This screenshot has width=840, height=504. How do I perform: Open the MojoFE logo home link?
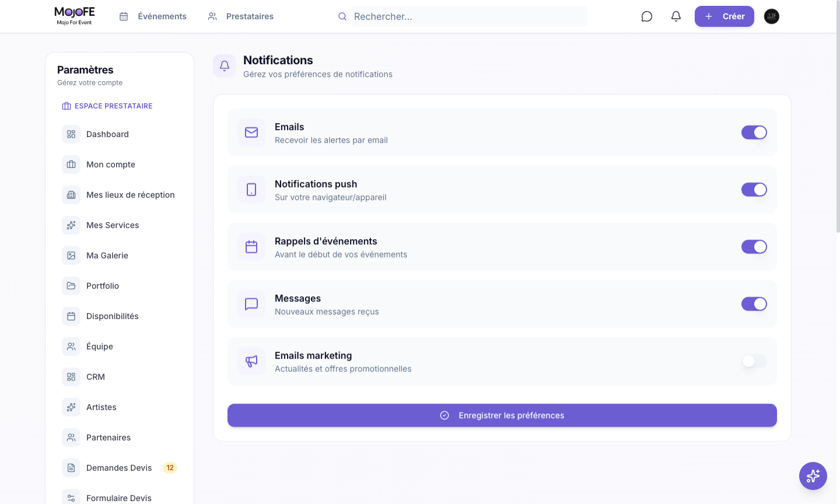75,16
